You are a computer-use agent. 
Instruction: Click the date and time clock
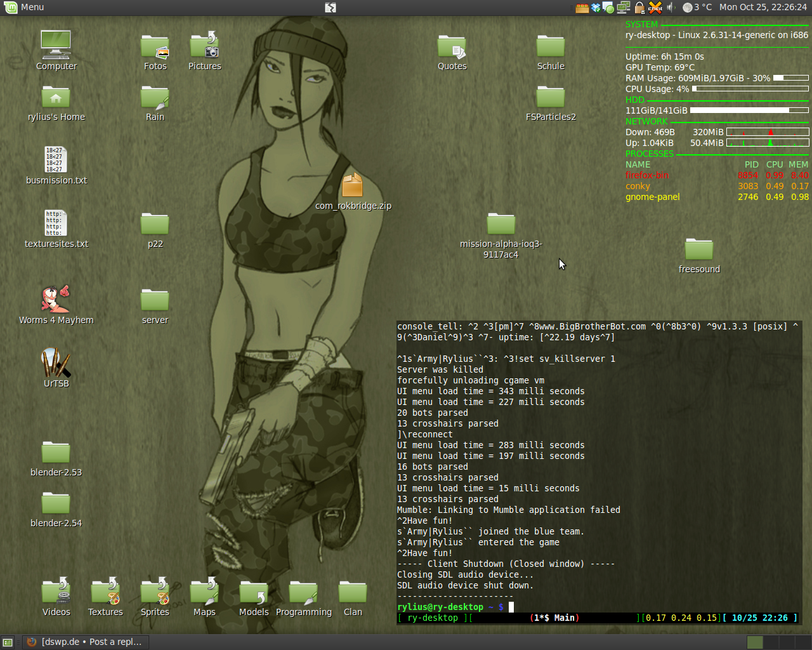(x=763, y=8)
